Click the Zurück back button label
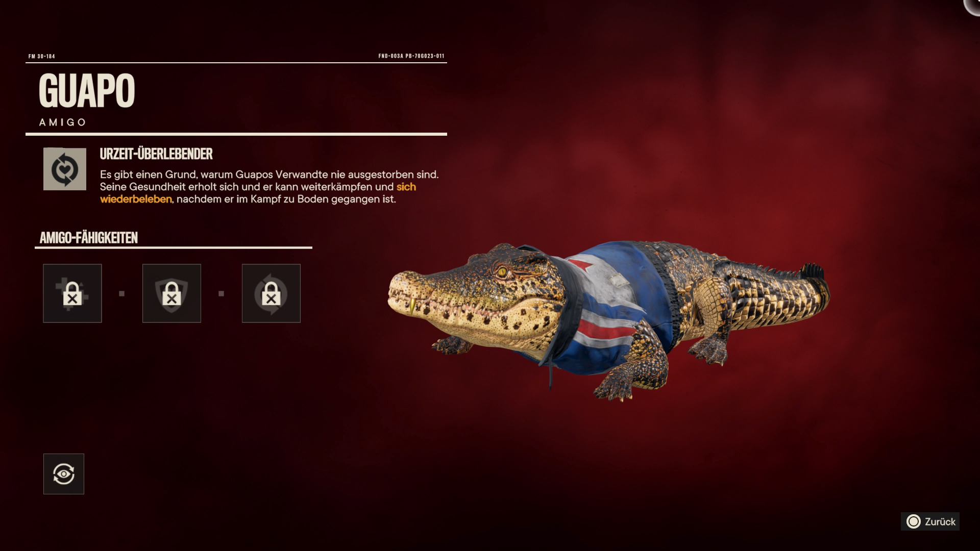Image resolution: width=980 pixels, height=551 pixels. [940, 521]
